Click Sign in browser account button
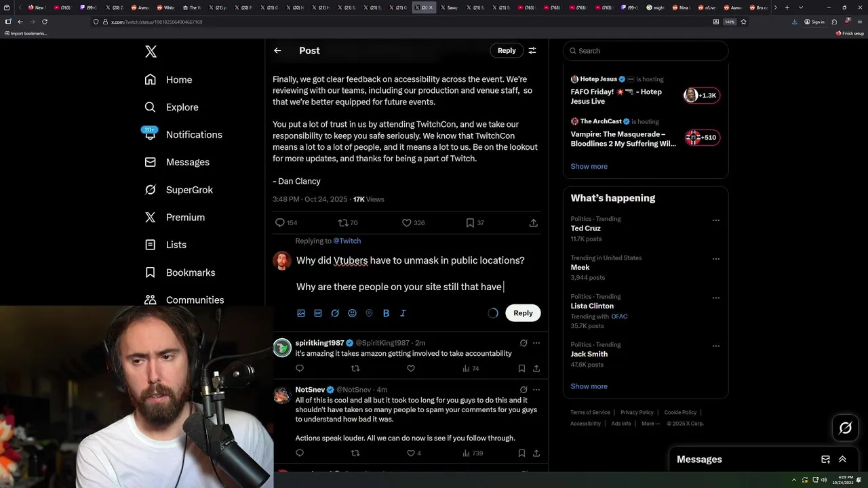This screenshot has width=868, height=488. coord(814,22)
